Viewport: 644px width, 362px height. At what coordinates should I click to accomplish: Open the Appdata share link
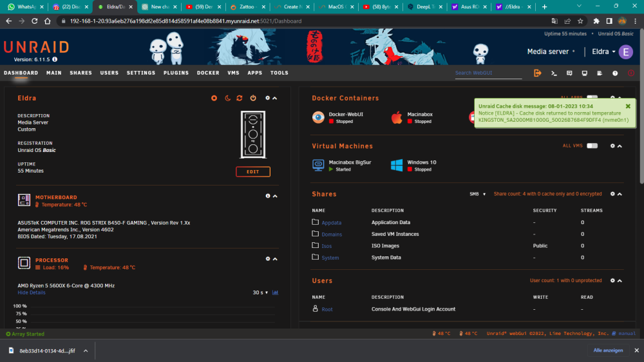point(332,223)
